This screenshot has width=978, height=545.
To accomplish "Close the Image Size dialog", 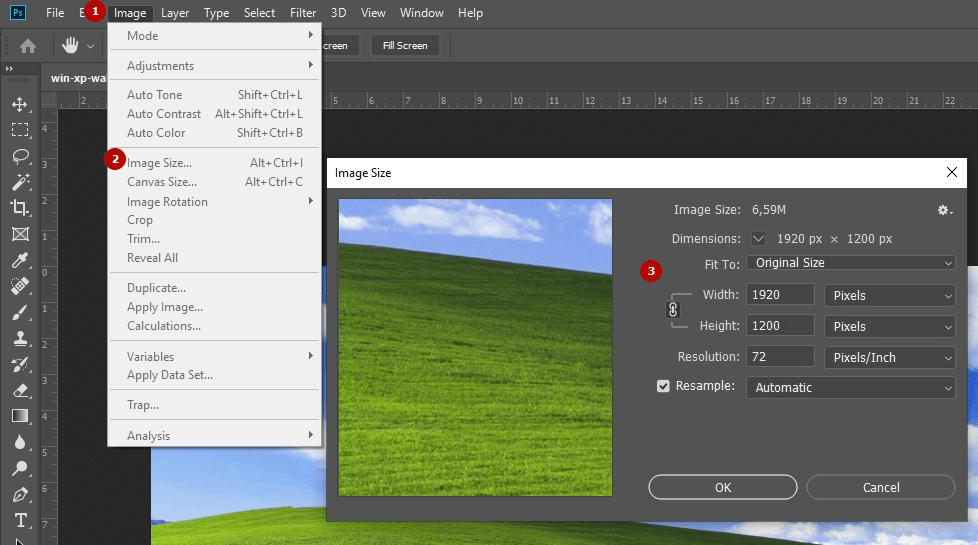I will tap(951, 172).
